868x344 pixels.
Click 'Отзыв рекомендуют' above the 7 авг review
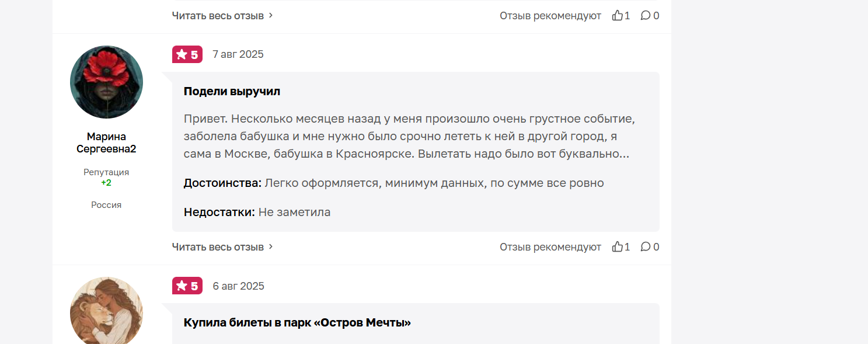click(550, 16)
